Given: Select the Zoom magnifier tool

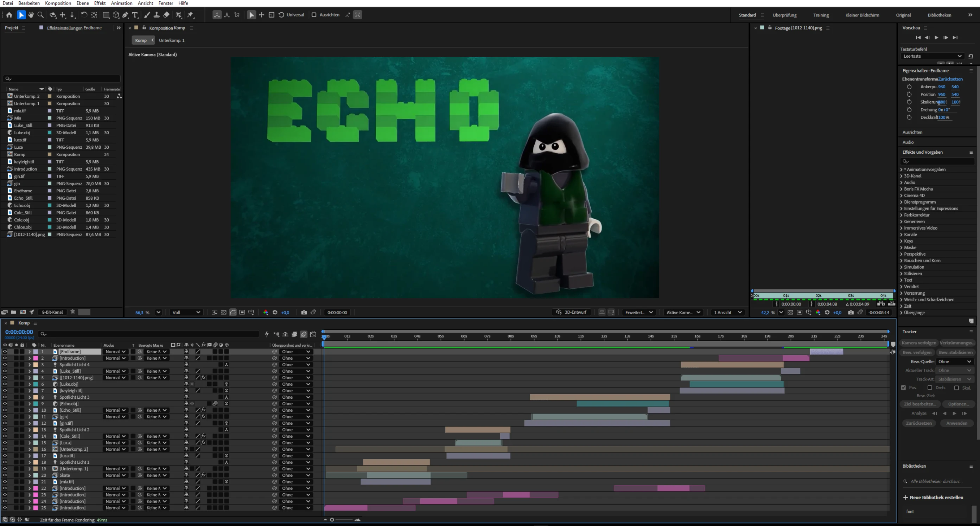Looking at the screenshot, I should click(x=41, y=15).
